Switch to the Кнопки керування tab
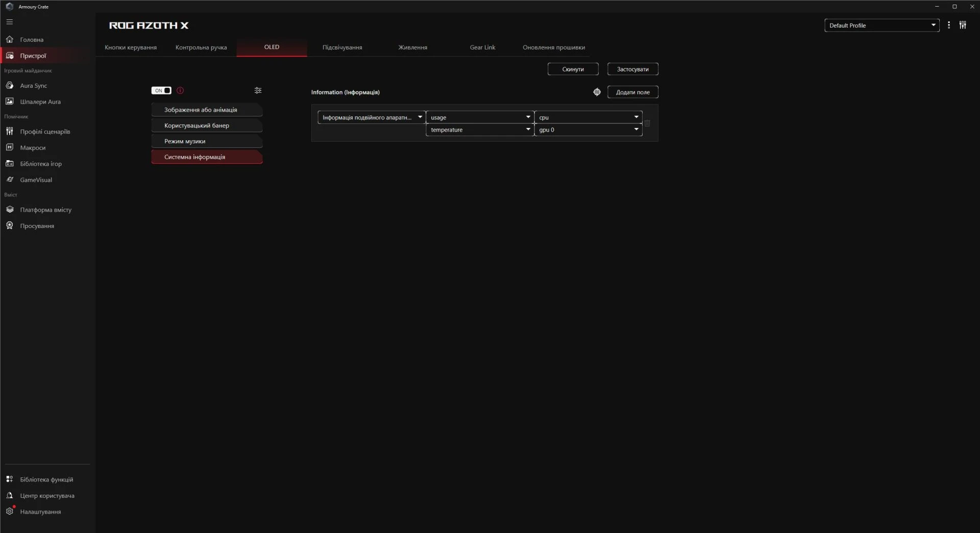Screen dimensions: 980x533 coord(131,47)
